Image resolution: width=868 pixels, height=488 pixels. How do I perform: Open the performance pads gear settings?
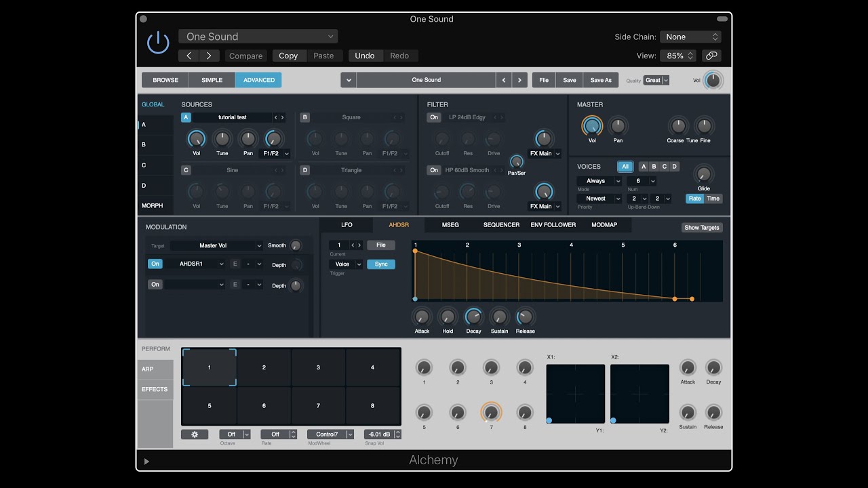[195, 434]
